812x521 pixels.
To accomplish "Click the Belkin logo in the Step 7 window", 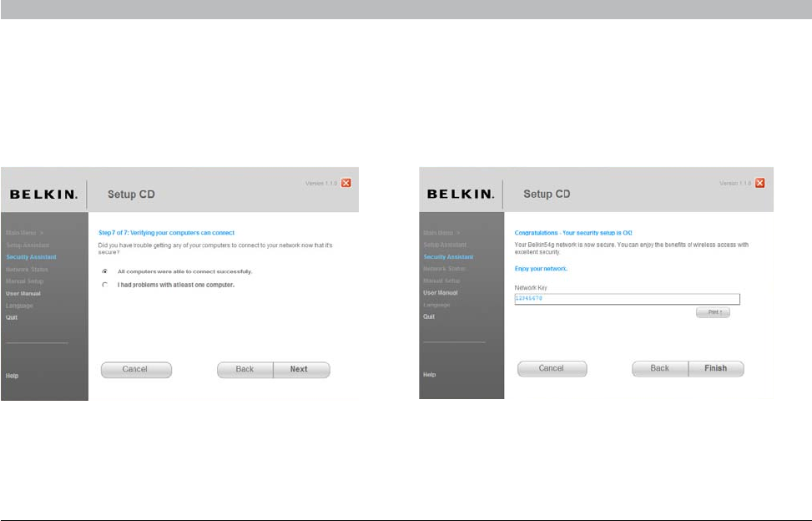I will (x=43, y=195).
